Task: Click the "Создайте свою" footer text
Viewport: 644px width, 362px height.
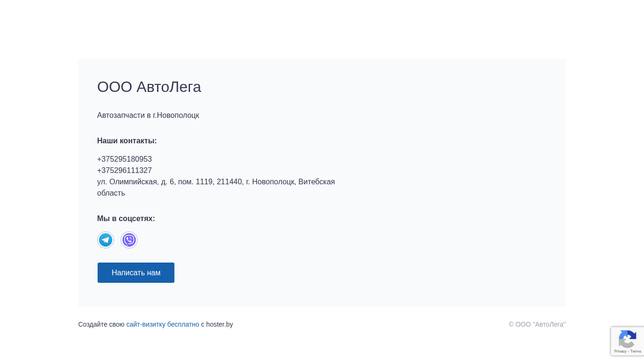Action: [101, 324]
